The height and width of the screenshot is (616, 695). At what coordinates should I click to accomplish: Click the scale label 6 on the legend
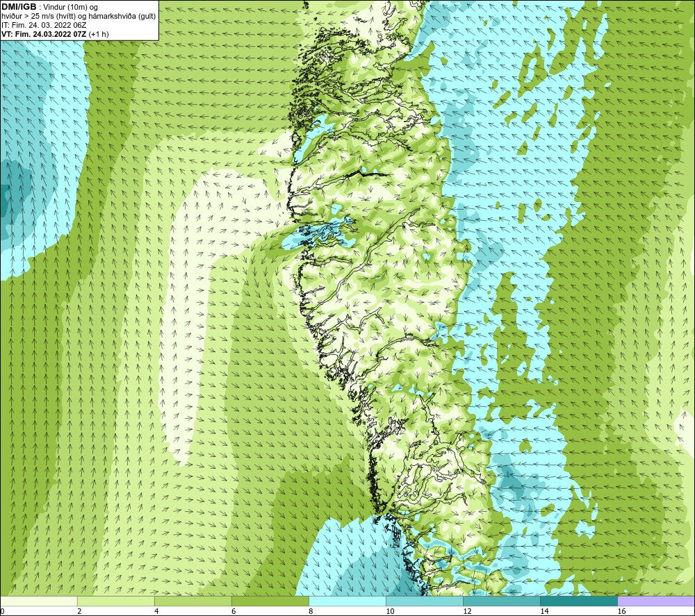pyautogui.click(x=234, y=612)
